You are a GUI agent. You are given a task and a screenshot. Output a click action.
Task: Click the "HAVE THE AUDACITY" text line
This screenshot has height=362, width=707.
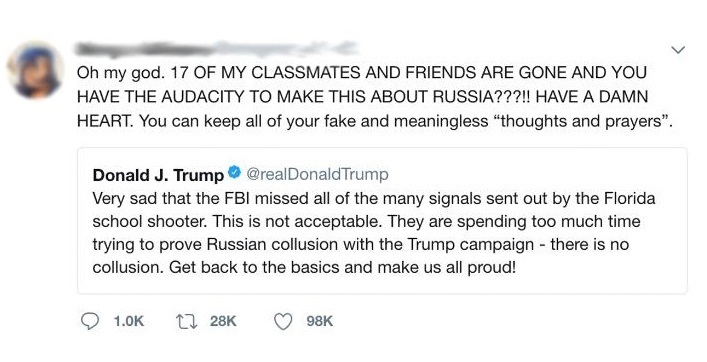pos(363,96)
